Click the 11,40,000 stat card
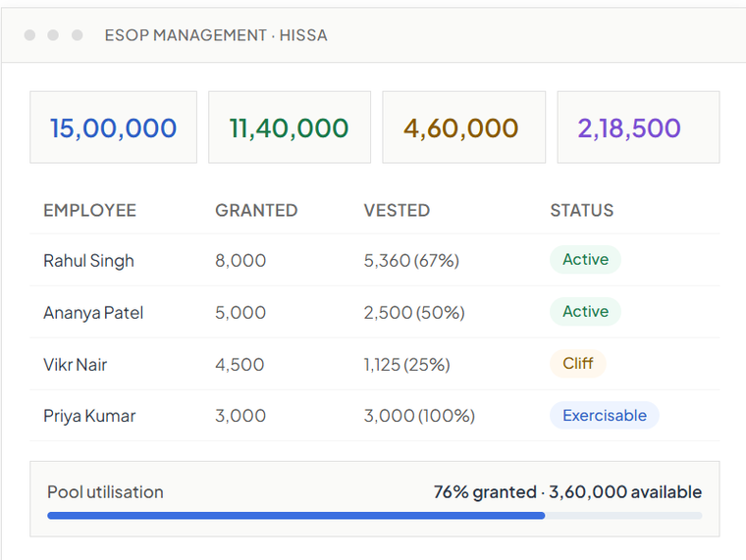746x560 pixels. pyautogui.click(x=290, y=127)
